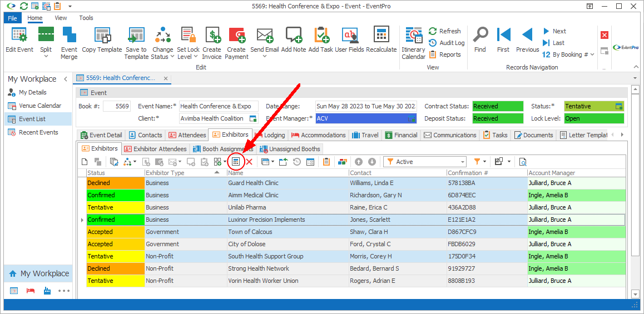Viewport: 644px width, 314px height.
Task: Select My Details in the sidebar
Action: point(32,92)
